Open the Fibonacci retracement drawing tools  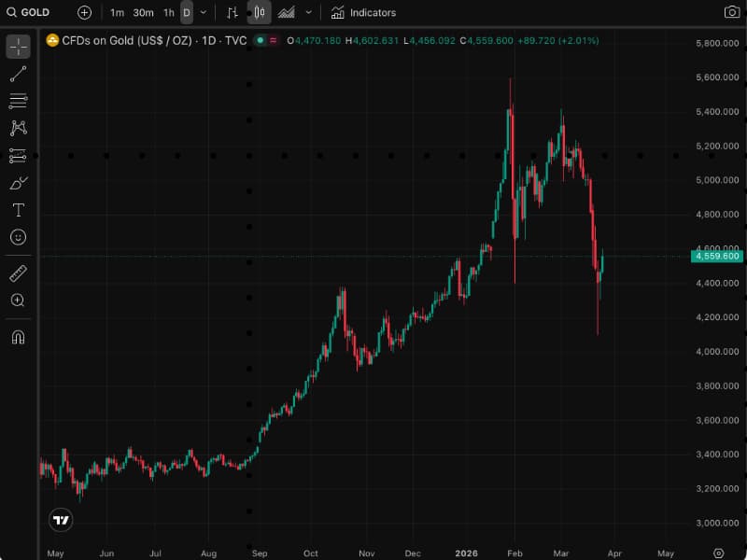[x=19, y=102]
